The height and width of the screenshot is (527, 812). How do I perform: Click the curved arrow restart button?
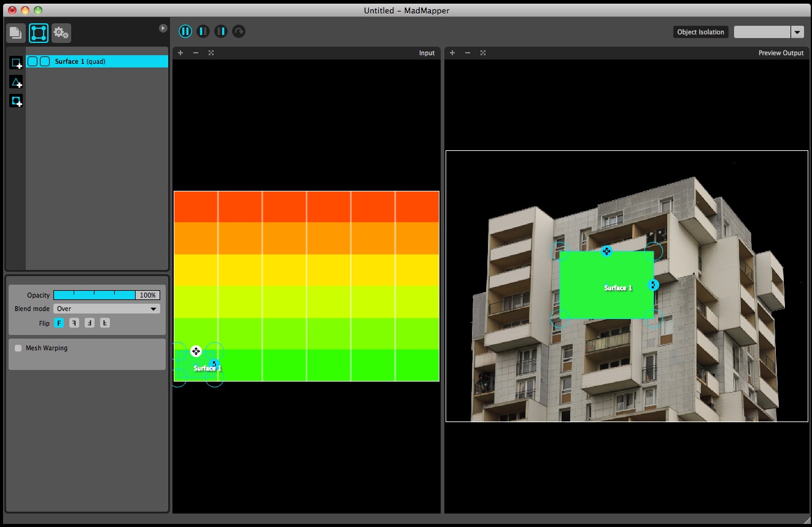pos(239,31)
